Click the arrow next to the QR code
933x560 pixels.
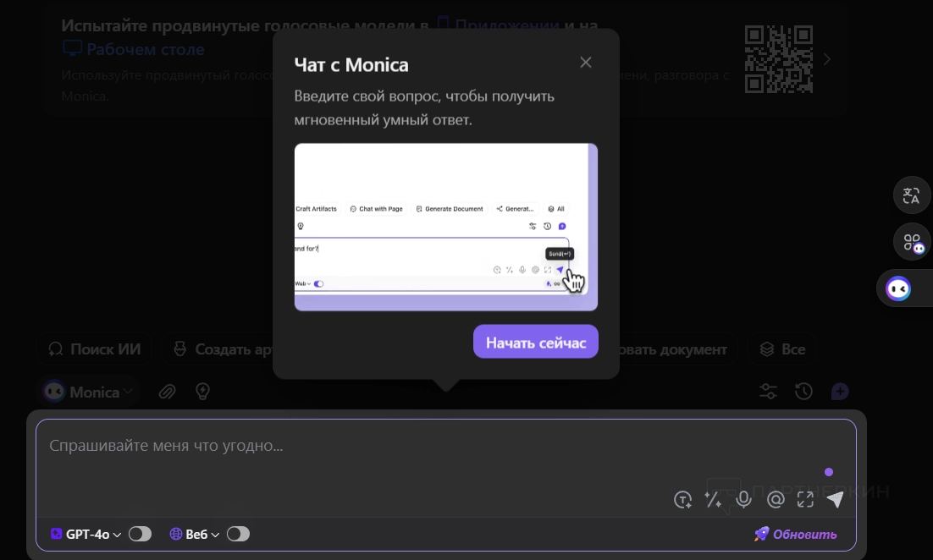pyautogui.click(x=826, y=59)
